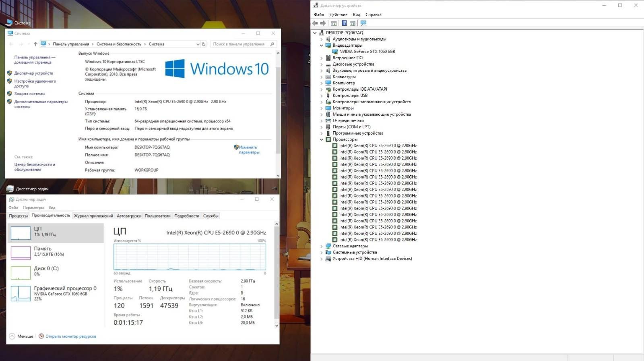Click the Система и безопасность breadcrumb
This screenshot has height=361, width=644.
point(119,44)
